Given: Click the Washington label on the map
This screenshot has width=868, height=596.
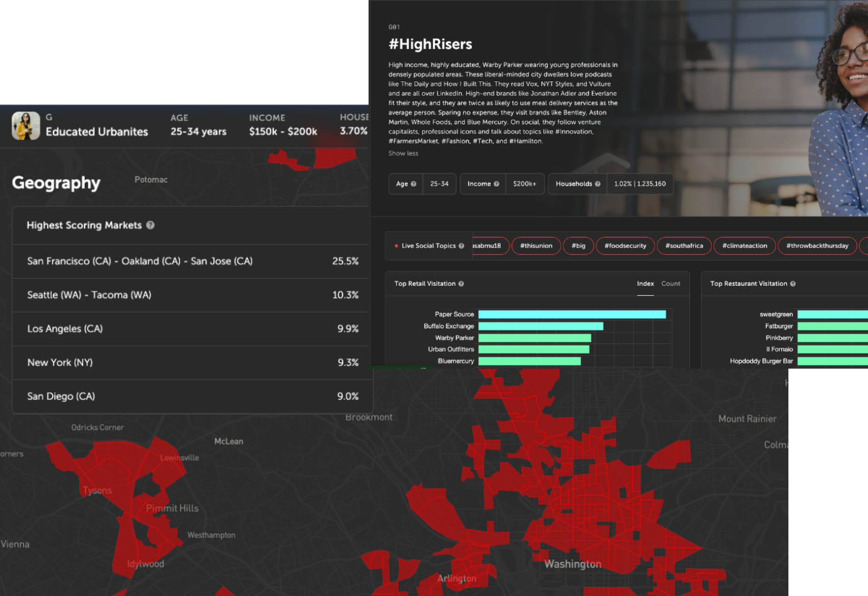Looking at the screenshot, I should tap(573, 564).
